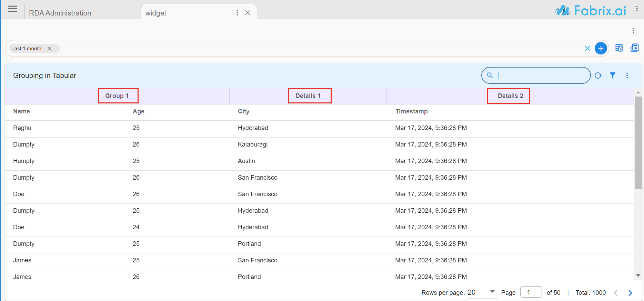The image size is (644, 301).
Task: Select the widget tab
Action: pos(156,13)
